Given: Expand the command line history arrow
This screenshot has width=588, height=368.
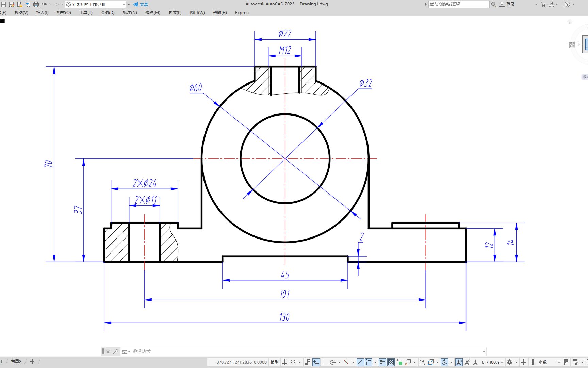Looking at the screenshot, I should [484, 351].
